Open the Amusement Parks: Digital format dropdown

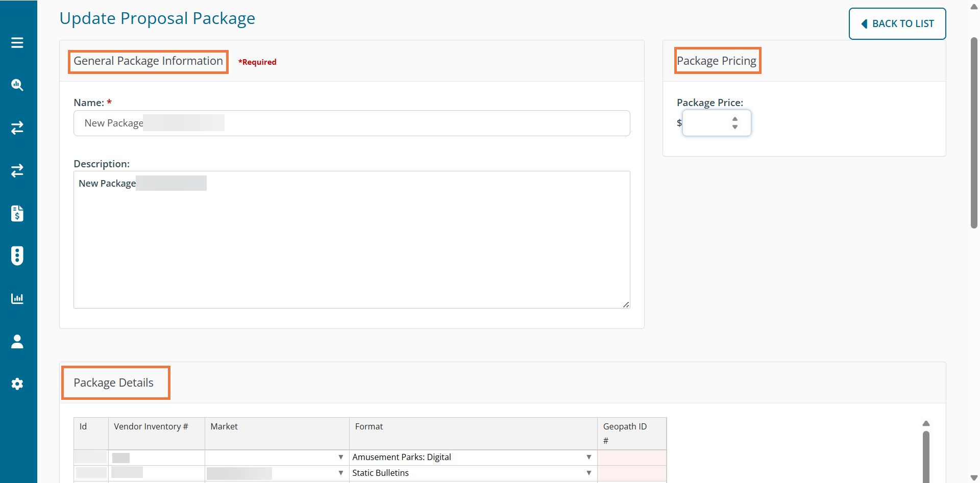click(x=589, y=457)
